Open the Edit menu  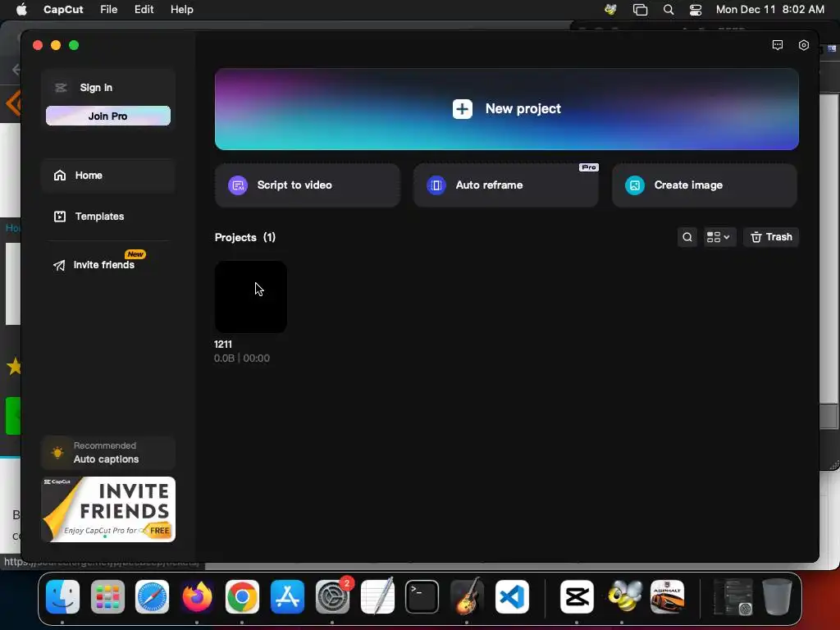tap(144, 9)
